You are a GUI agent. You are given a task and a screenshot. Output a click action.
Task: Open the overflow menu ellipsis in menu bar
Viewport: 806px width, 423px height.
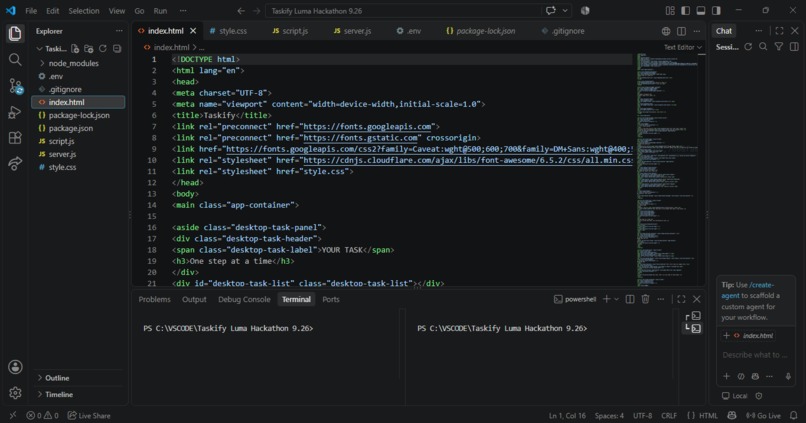tap(183, 11)
